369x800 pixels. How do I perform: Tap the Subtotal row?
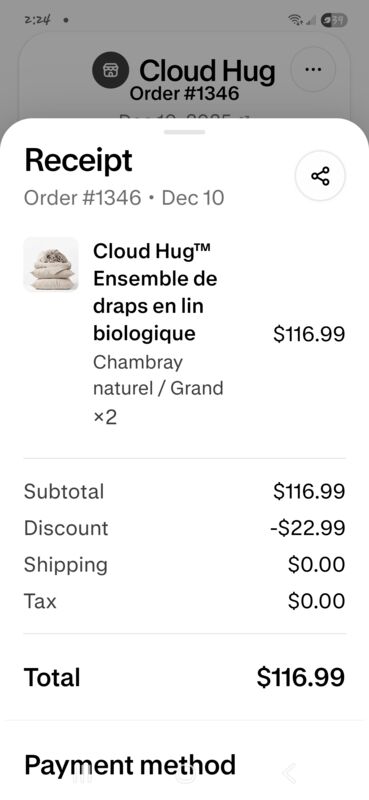[x=184, y=491]
